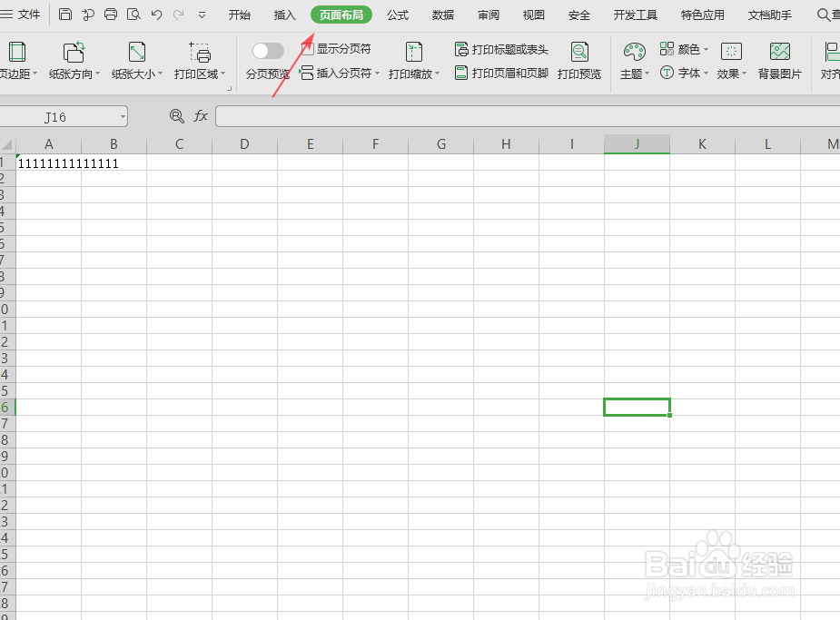This screenshot has width=840, height=620.
Task: Select column L header
Action: pos(767,144)
